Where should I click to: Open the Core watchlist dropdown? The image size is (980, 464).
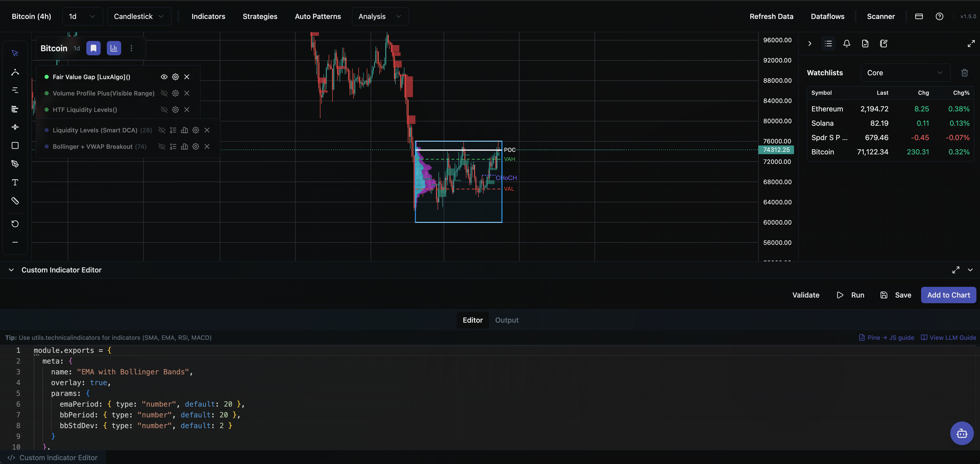pyautogui.click(x=905, y=73)
